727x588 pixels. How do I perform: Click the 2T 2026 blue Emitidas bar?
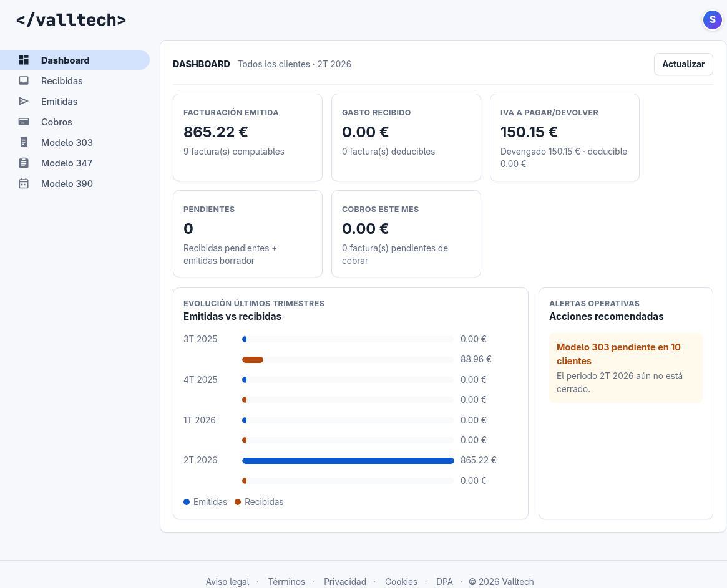pyautogui.click(x=348, y=461)
